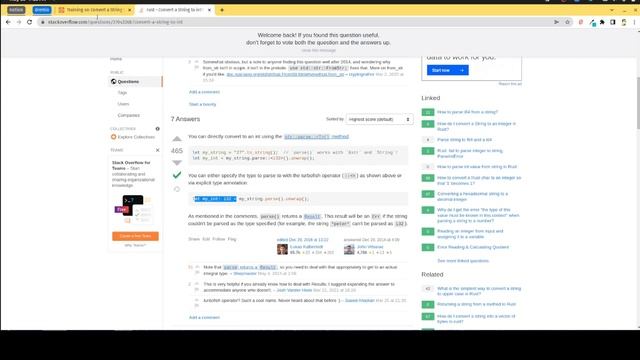Click page vertical scrollbar
This screenshot has width=640, height=360.
(638, 103)
